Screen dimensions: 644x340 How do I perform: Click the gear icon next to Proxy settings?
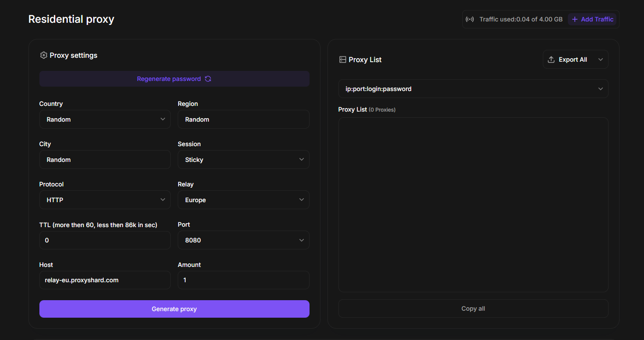click(43, 55)
